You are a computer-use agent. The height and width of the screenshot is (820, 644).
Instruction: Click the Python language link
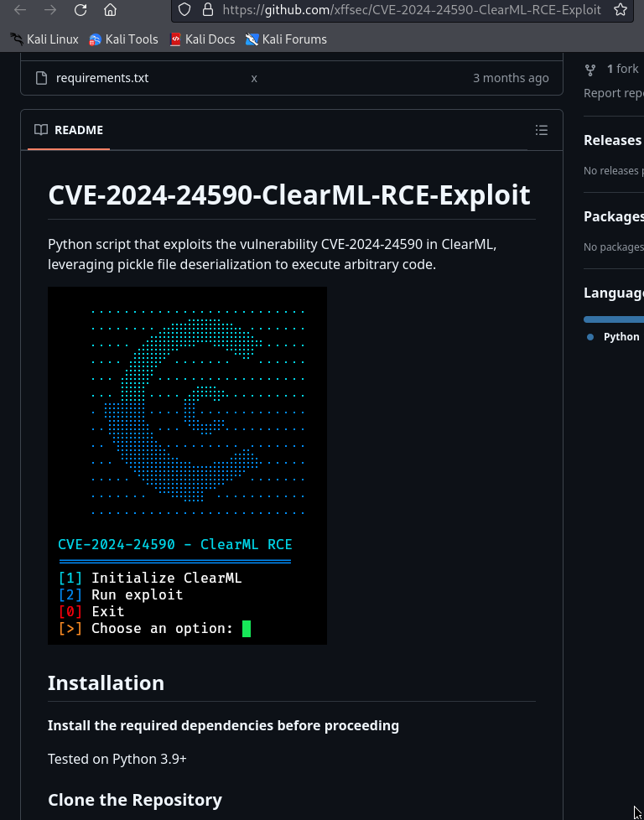(621, 337)
